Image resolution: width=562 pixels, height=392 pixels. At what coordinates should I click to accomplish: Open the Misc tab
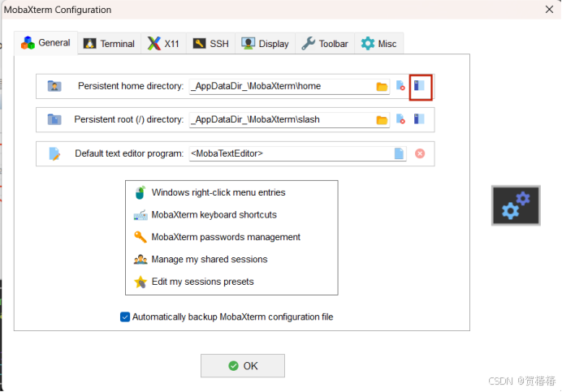(378, 44)
